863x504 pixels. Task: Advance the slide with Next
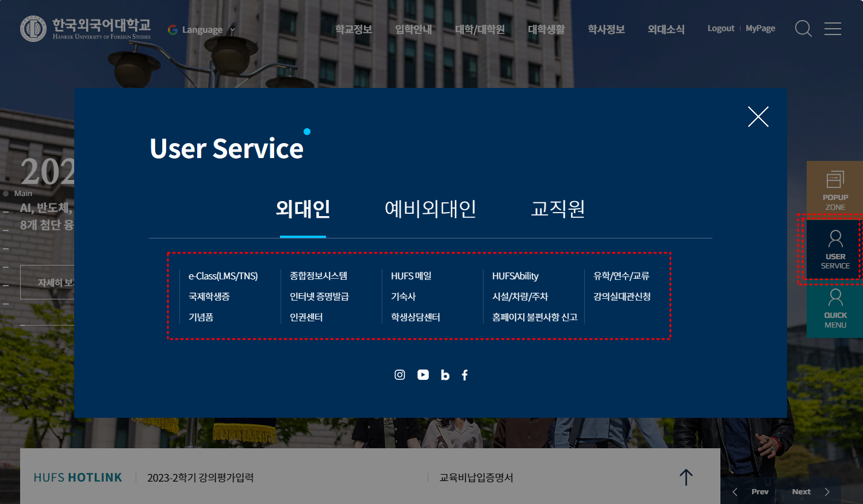[x=811, y=492]
